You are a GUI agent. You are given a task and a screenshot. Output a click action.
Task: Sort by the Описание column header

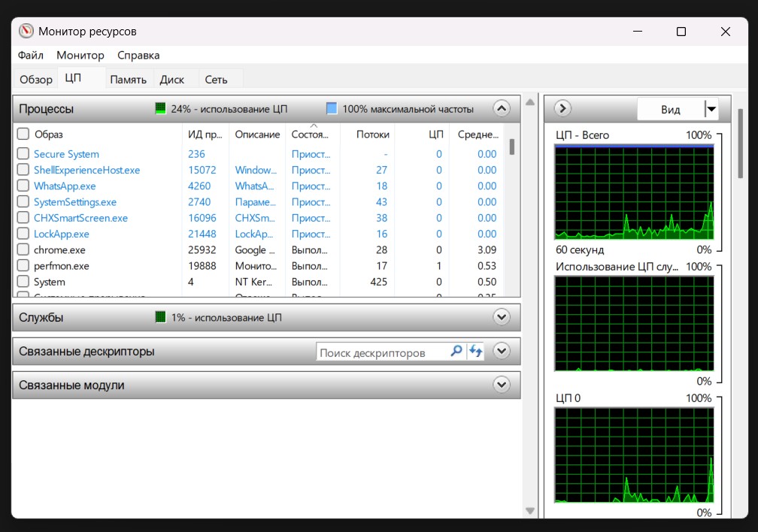click(257, 135)
